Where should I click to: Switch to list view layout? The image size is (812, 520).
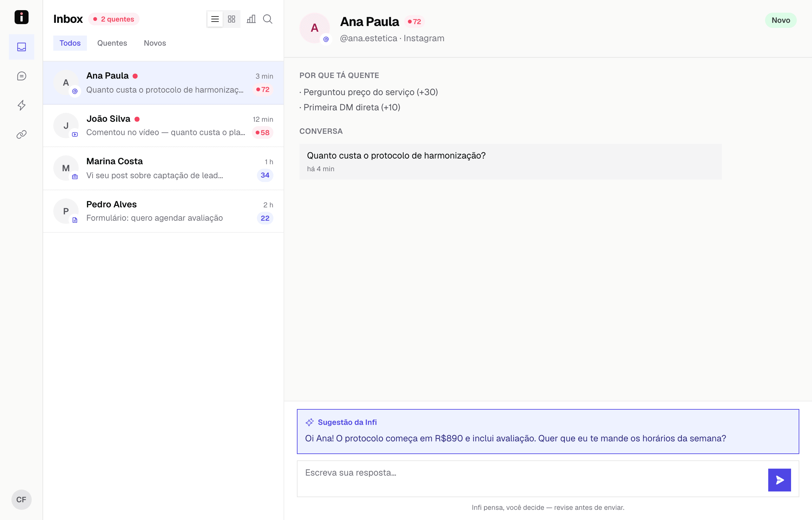[215, 19]
